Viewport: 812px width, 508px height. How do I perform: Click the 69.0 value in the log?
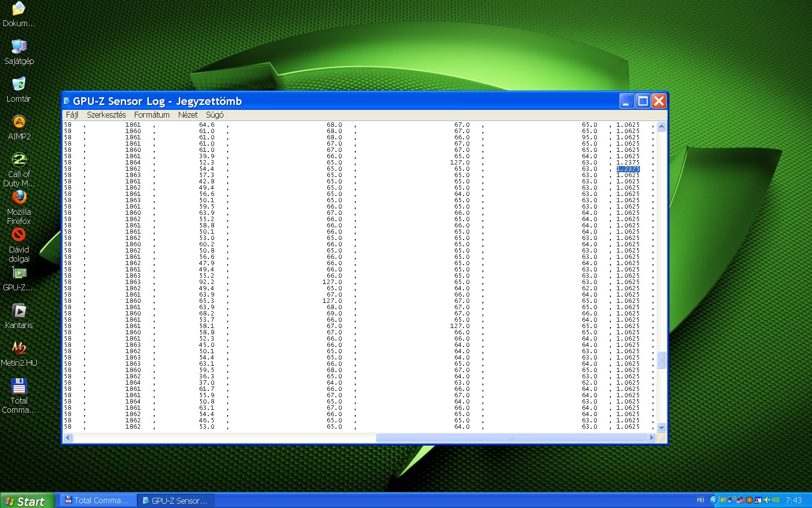click(334, 314)
